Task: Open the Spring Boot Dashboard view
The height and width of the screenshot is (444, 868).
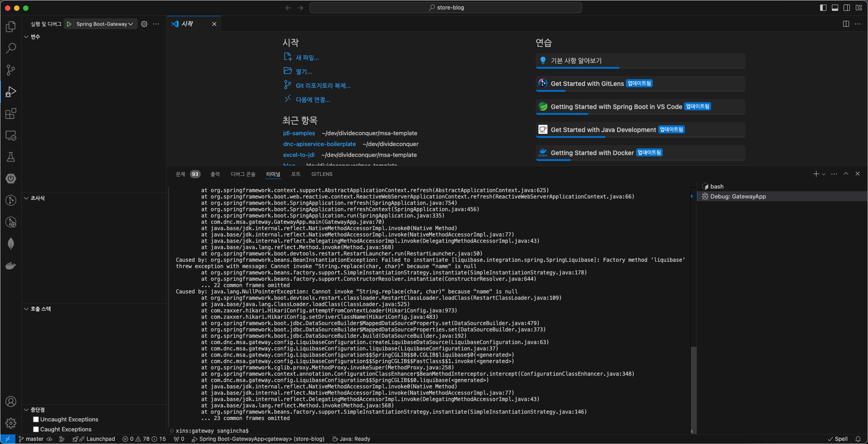Action: 11,179
